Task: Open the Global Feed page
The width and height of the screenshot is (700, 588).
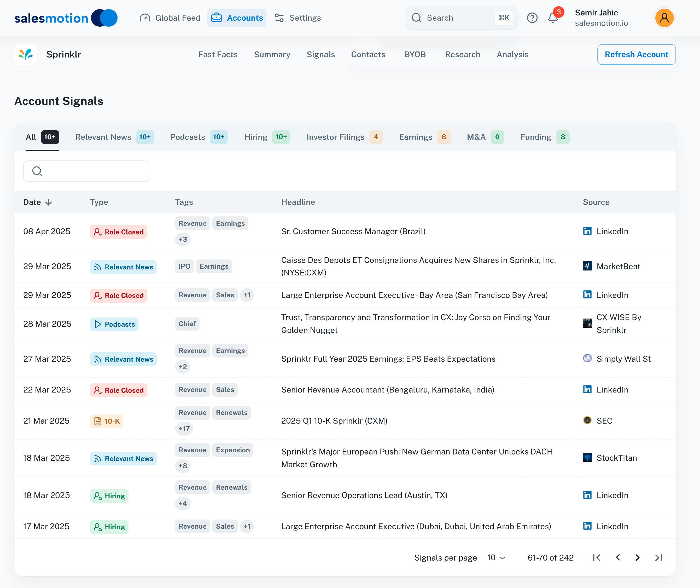Action: (x=170, y=18)
